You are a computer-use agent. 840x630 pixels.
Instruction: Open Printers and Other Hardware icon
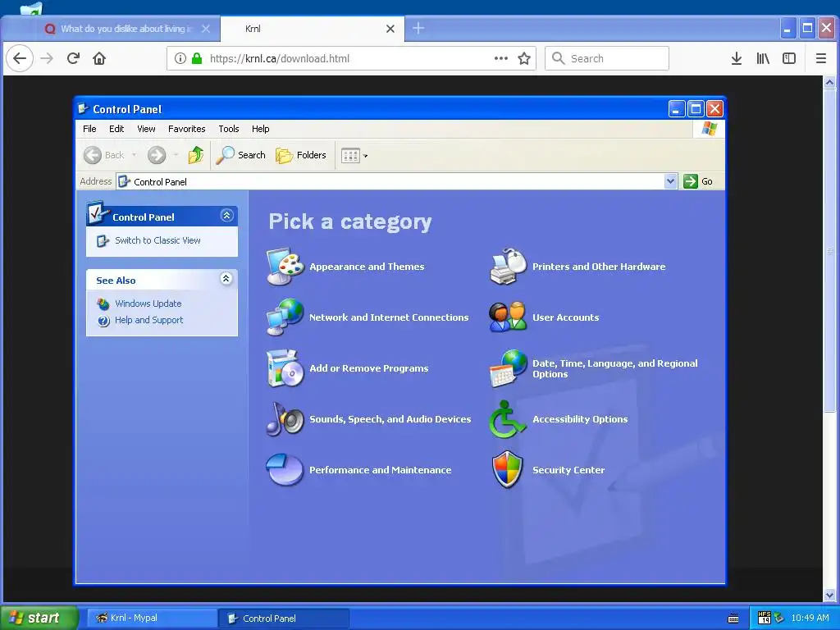[x=508, y=267]
